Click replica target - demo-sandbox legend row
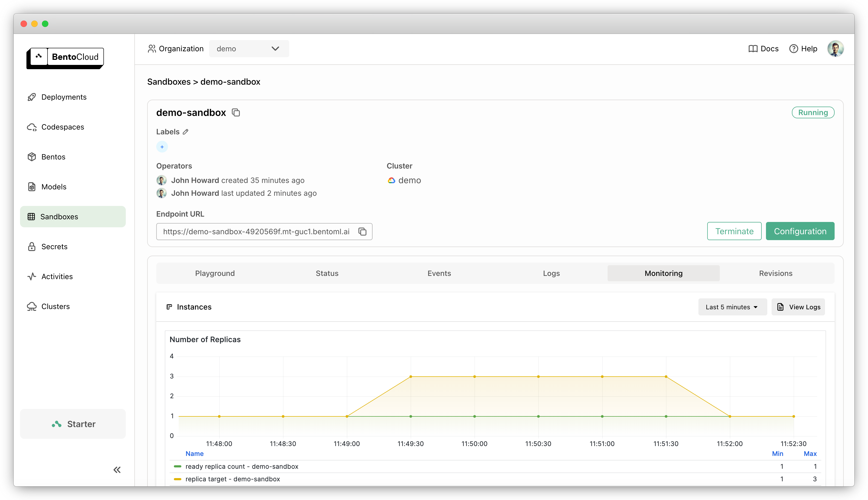 (x=495, y=479)
